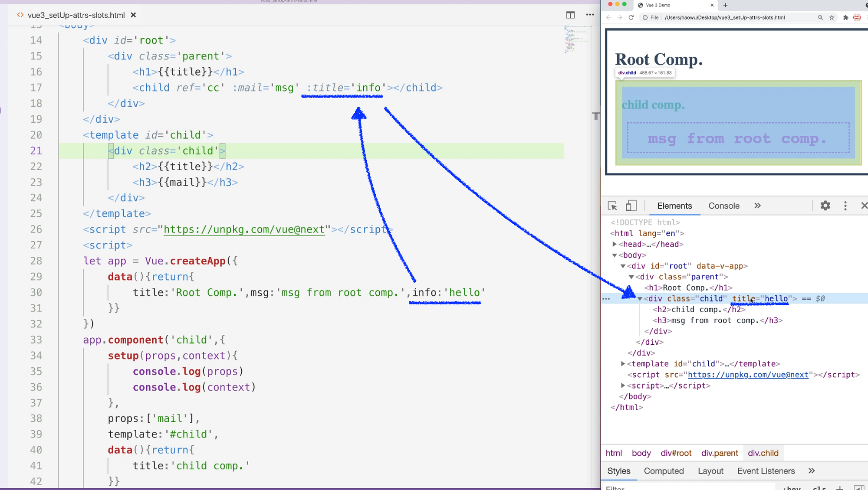Toggle the .cls class editor
868x490 pixels.
(x=819, y=487)
